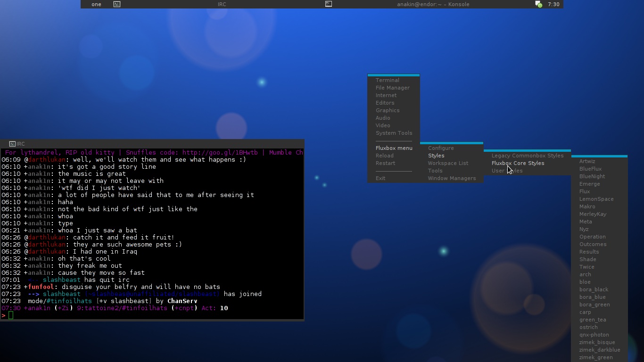644x362 pixels.
Task: Click Reload in the Fluxbox menu
Action: point(384,156)
